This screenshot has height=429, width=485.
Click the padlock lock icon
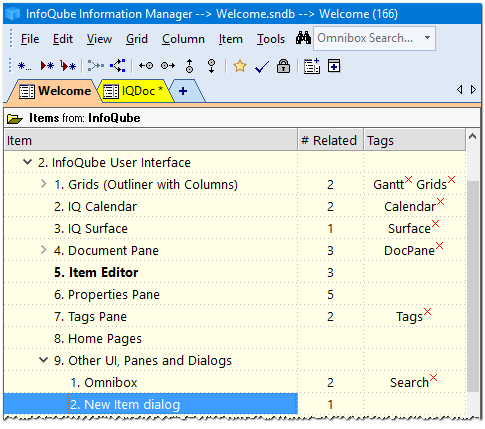[283, 66]
